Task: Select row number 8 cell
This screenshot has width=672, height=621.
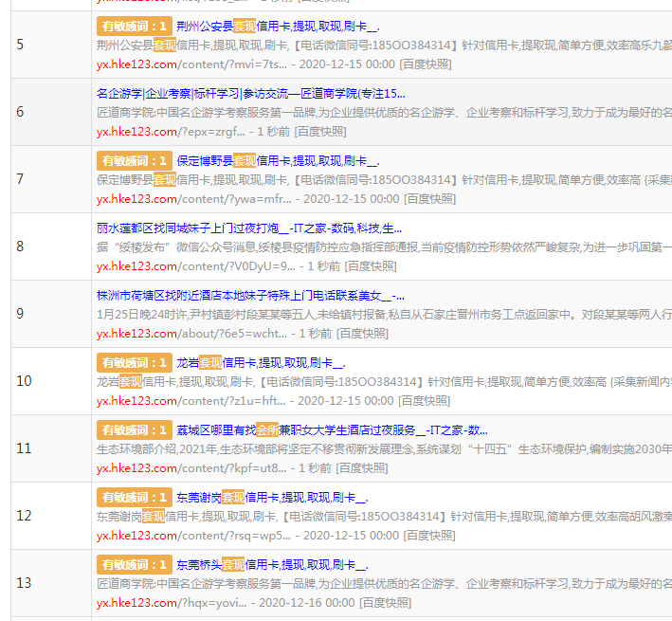Action: pyautogui.click(x=51, y=247)
